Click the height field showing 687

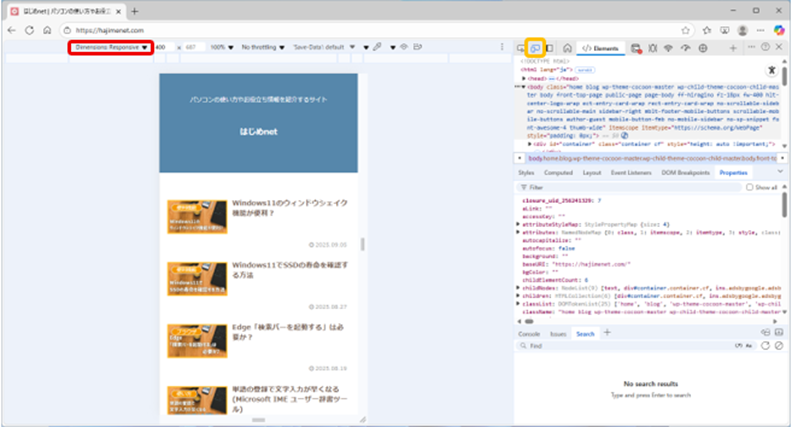click(193, 48)
